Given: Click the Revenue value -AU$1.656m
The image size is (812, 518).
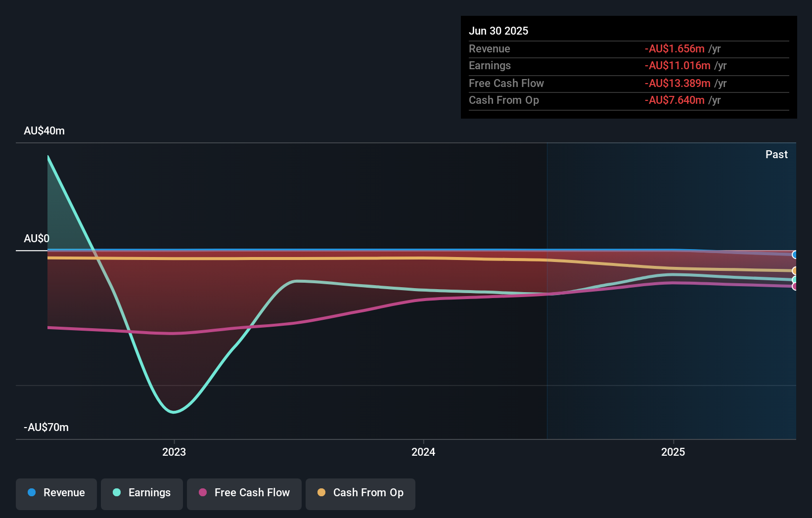Looking at the screenshot, I should coord(675,49).
